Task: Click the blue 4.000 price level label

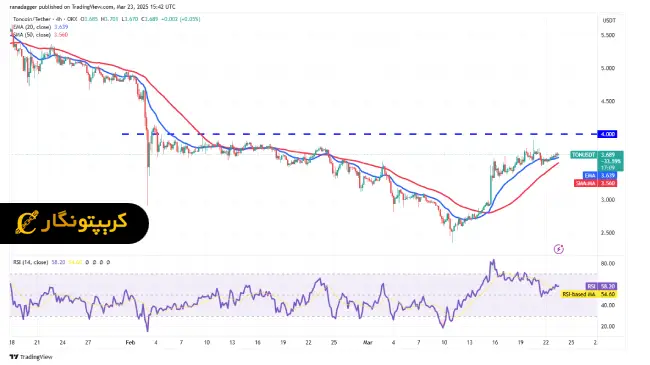Action: [x=607, y=134]
